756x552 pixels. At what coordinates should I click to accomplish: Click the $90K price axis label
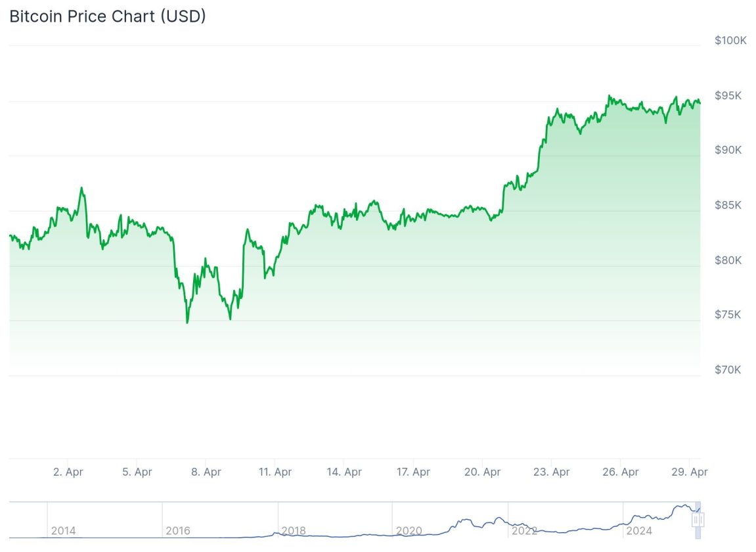coord(728,150)
